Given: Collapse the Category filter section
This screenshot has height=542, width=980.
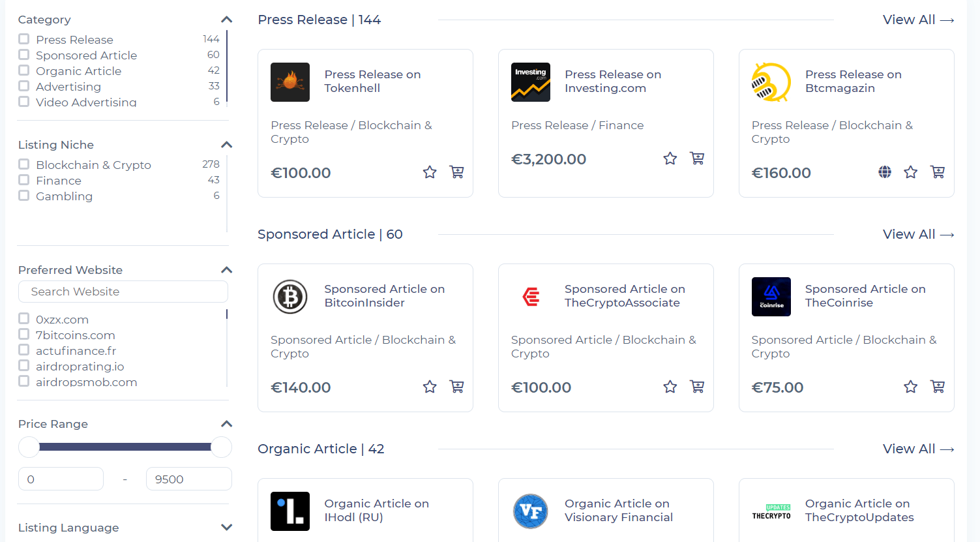Looking at the screenshot, I should click(226, 20).
